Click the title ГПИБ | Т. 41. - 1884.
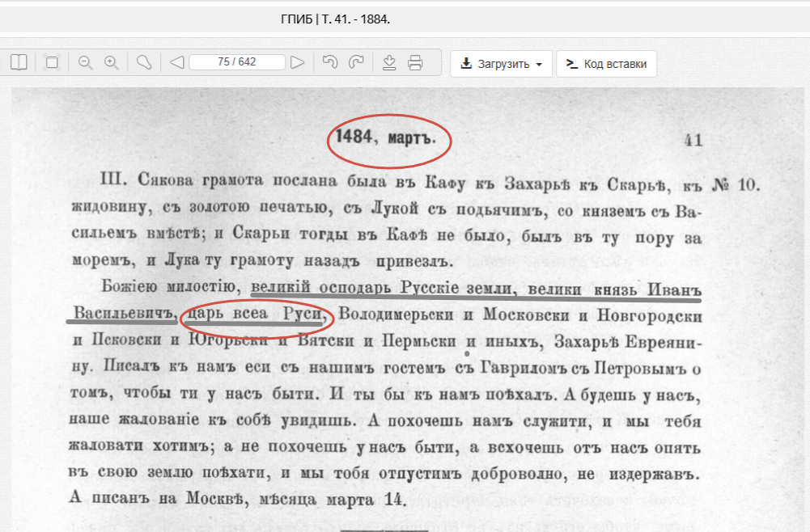810x532 pixels. click(x=335, y=19)
